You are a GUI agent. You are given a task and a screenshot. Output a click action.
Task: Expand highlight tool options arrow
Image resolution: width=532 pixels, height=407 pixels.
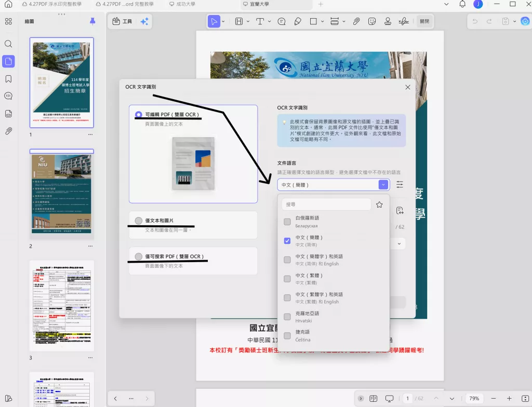click(x=248, y=21)
